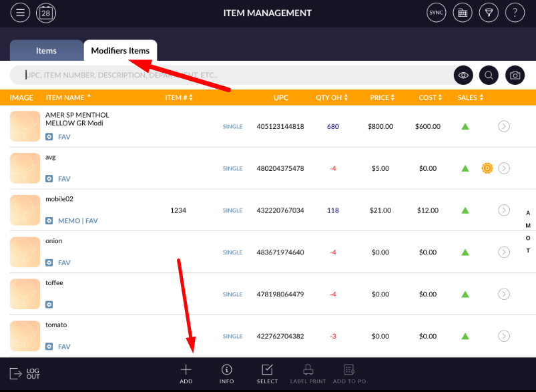Click the LOG OUT button
This screenshot has height=392, width=536.
[x=25, y=374]
